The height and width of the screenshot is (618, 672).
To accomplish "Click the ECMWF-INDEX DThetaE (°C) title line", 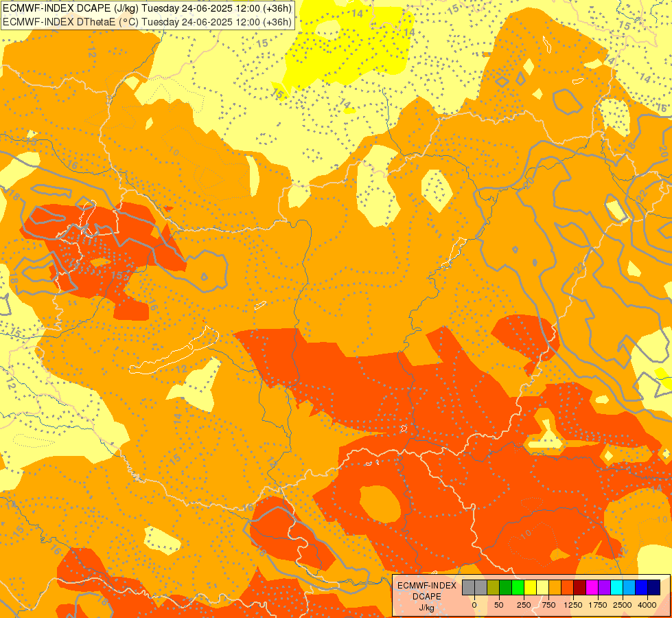I will pos(147,21).
